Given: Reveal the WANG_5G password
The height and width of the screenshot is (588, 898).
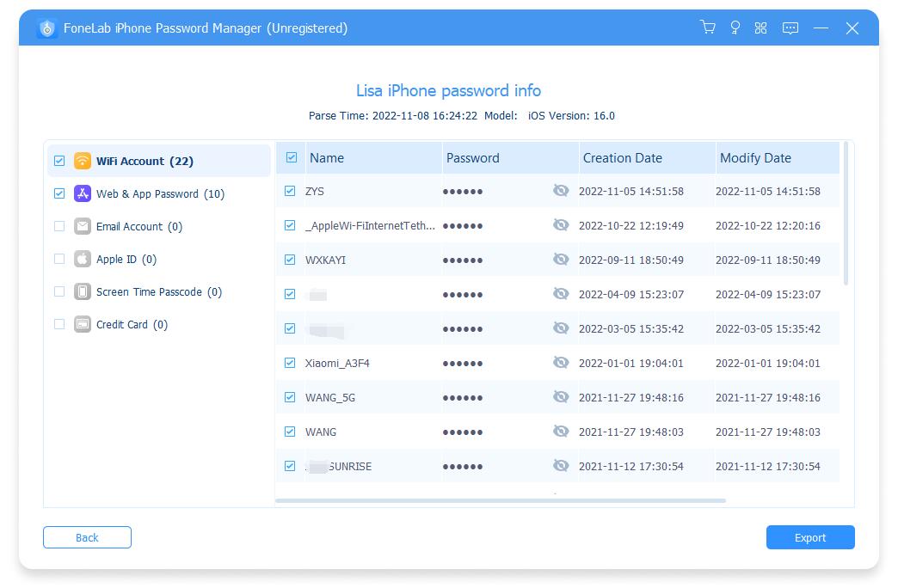Looking at the screenshot, I should tap(561, 397).
